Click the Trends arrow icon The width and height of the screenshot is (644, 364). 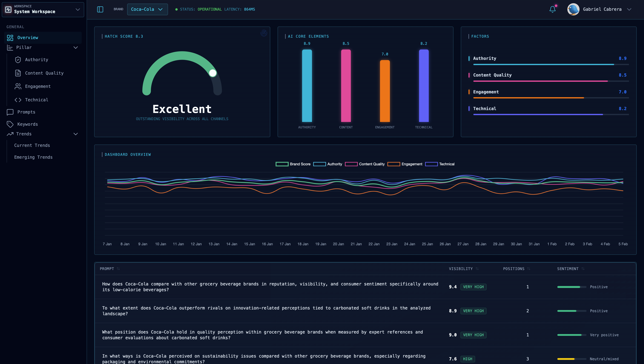10,134
